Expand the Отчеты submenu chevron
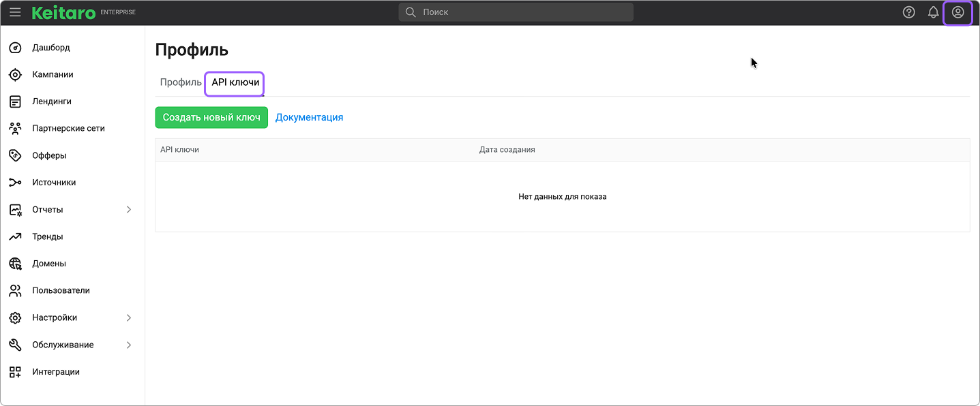 [x=129, y=210]
